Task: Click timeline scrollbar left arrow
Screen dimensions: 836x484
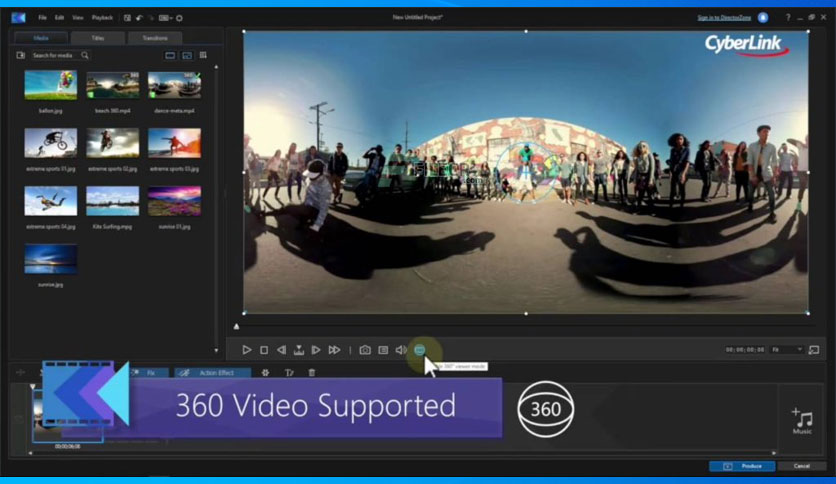Action: [x=30, y=453]
